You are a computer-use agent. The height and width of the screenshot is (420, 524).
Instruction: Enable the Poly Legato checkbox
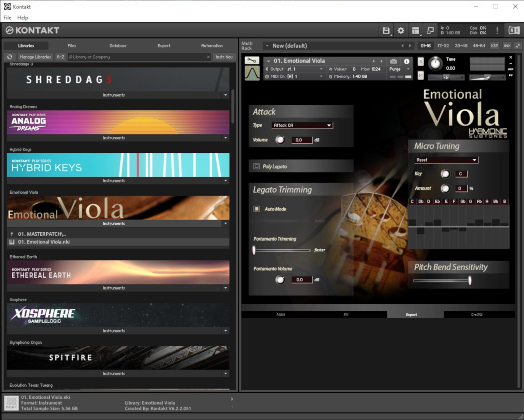(256, 166)
